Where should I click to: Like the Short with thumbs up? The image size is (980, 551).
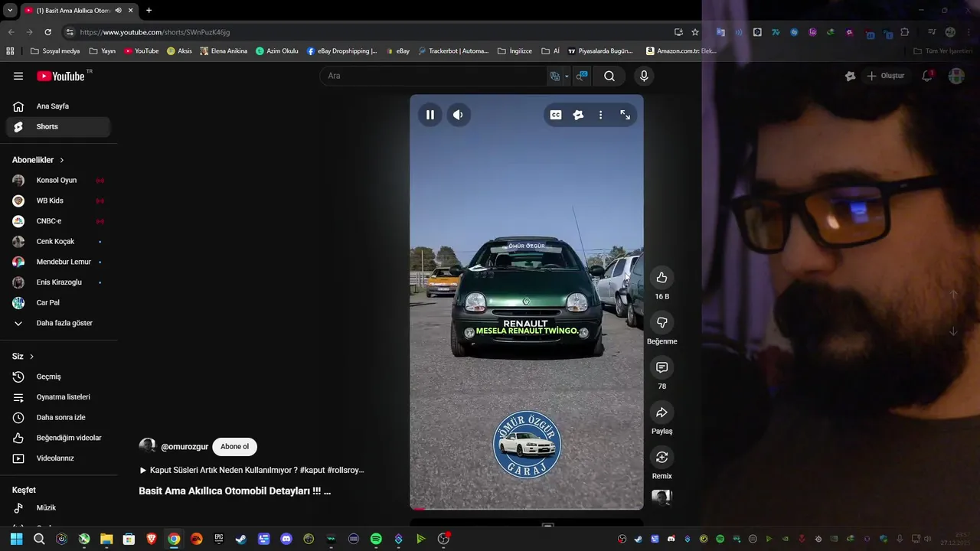tap(662, 278)
